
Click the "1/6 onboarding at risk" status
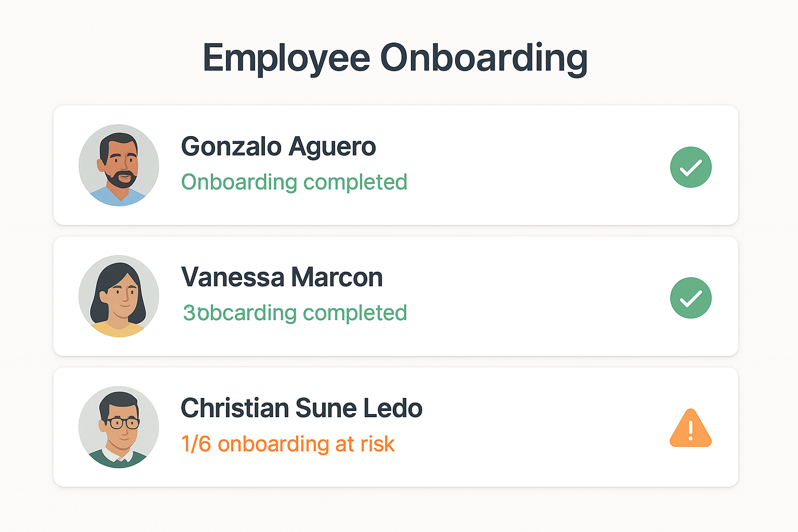point(288,444)
